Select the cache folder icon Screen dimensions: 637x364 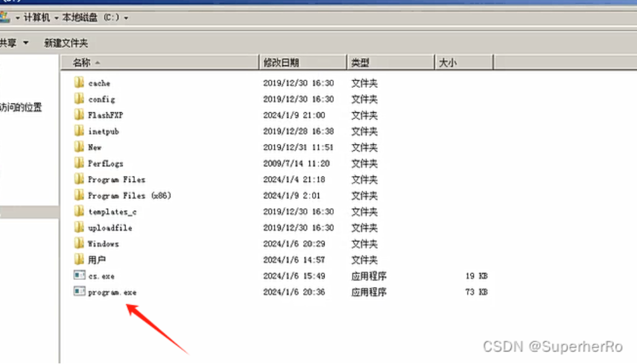tap(79, 82)
